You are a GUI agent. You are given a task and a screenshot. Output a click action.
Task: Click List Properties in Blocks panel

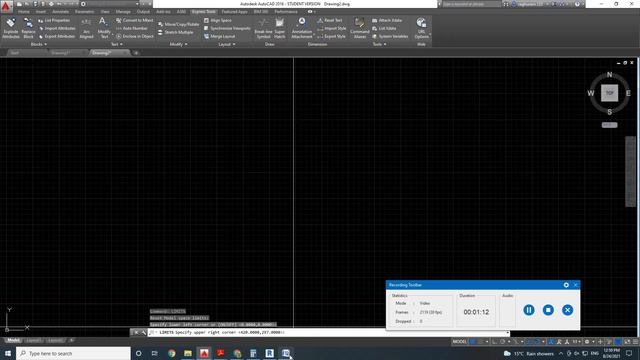(54, 20)
